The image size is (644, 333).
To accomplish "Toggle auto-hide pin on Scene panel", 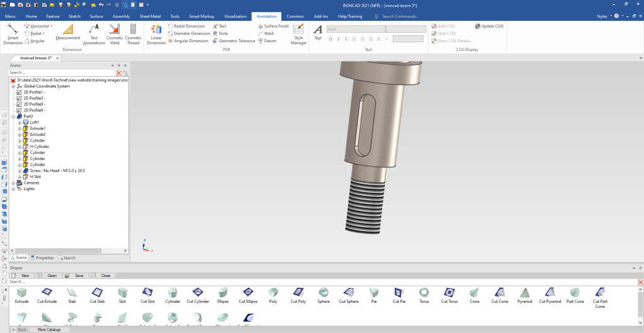I will 119,65.
